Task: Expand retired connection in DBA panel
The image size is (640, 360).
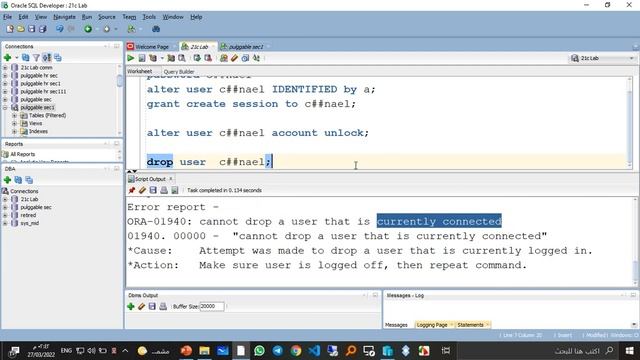Action: (5, 215)
